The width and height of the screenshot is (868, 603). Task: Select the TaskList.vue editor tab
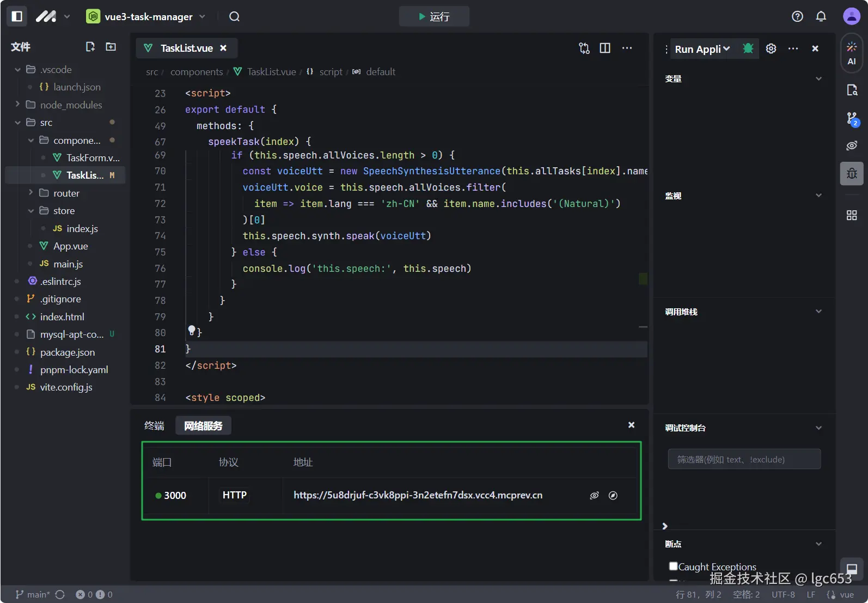tap(186, 48)
